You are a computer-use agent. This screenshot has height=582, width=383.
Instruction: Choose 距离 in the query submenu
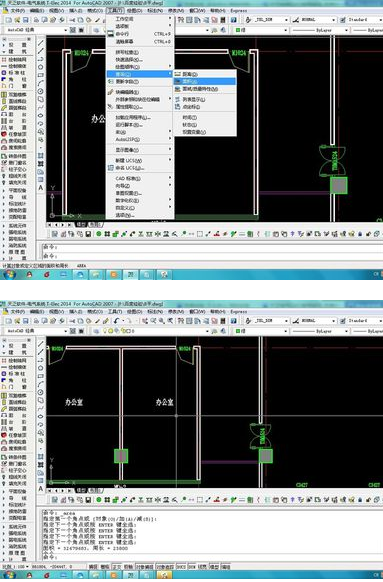pyautogui.click(x=205, y=74)
